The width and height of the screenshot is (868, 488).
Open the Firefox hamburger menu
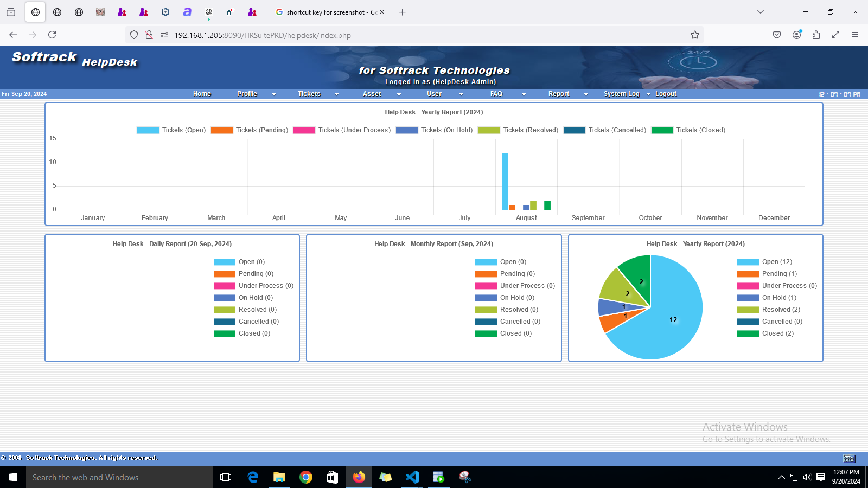[855, 35]
